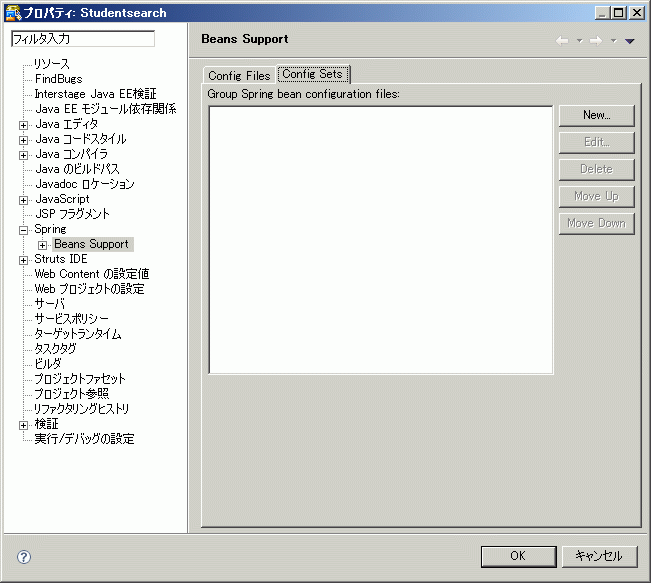Select JavaScript in the tree

[x=62, y=199]
